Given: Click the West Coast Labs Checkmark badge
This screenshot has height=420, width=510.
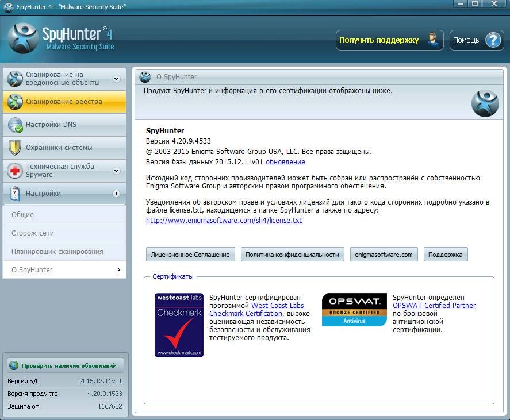Looking at the screenshot, I should coord(179,325).
